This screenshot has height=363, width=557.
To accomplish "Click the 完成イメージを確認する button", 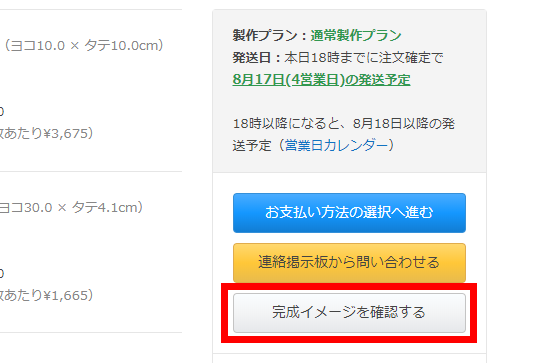I will pyautogui.click(x=349, y=313).
